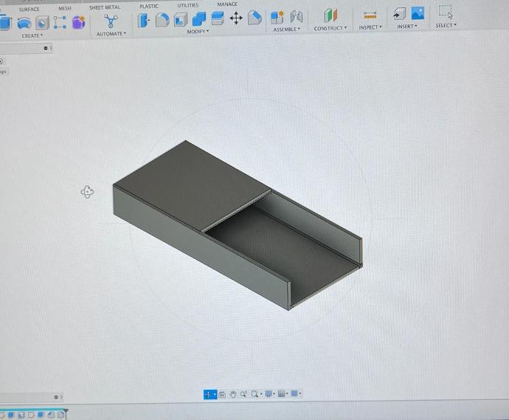Select the Press Pull tool
Viewport: 509px width, 420px height.
point(144,21)
